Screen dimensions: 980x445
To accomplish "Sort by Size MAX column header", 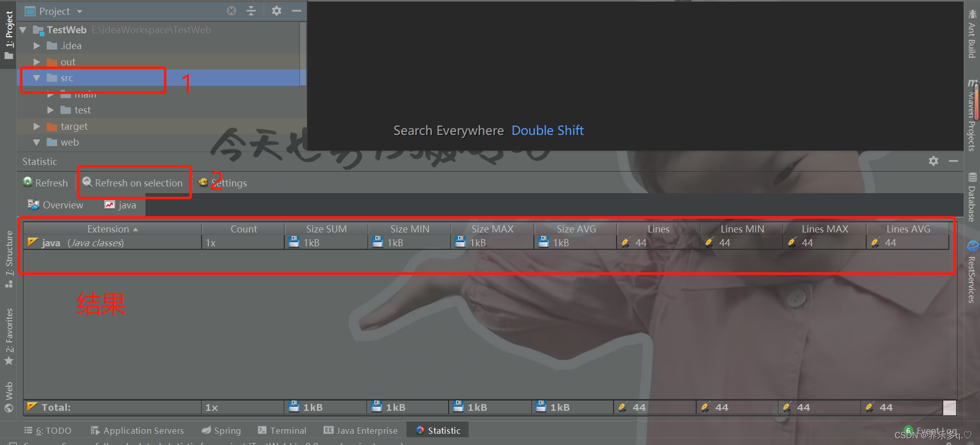I will pyautogui.click(x=493, y=229).
